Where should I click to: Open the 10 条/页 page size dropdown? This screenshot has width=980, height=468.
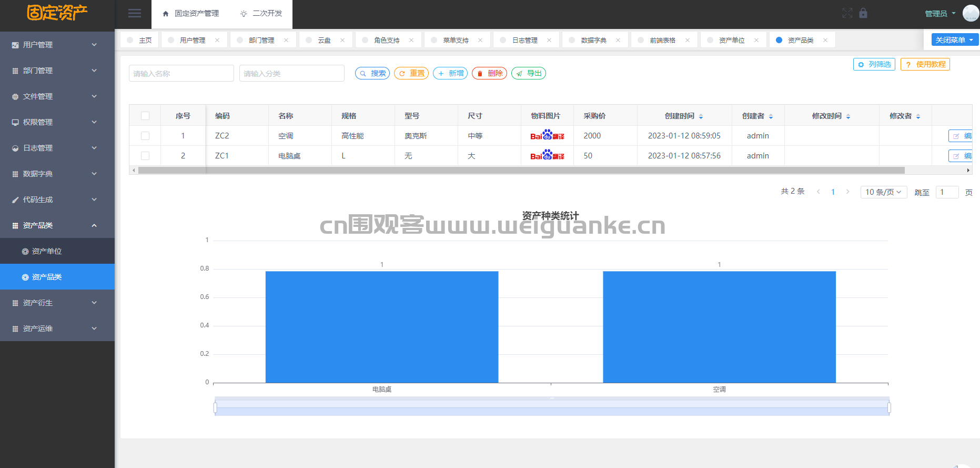[883, 192]
